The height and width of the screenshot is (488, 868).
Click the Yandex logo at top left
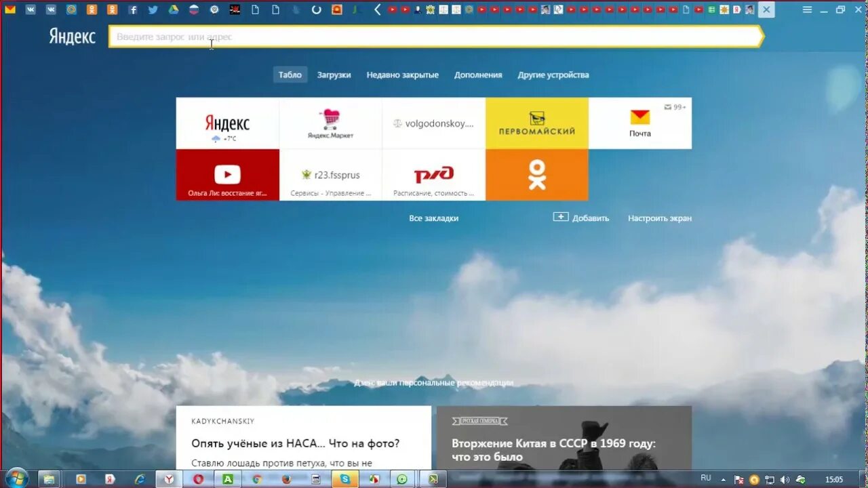point(72,37)
